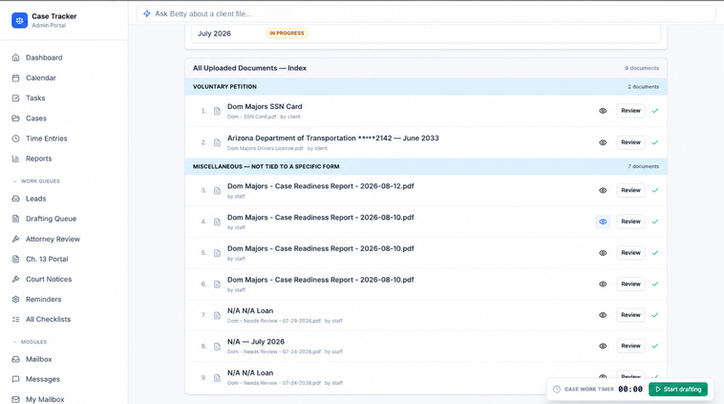Preview the 2026-08-12 Case Readiness Report
Viewport: 724px width, 404px height.
603,190
